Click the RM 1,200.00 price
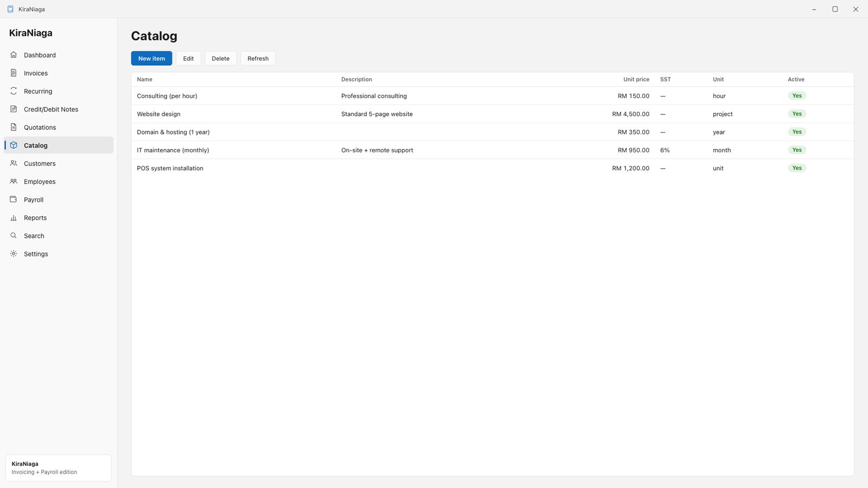The image size is (868, 488). pos(630,168)
